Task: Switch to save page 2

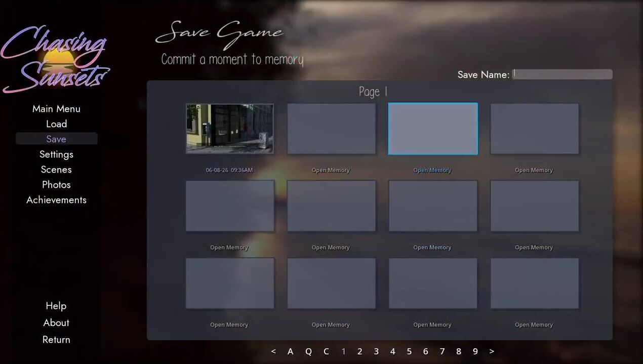Action: [x=359, y=351]
